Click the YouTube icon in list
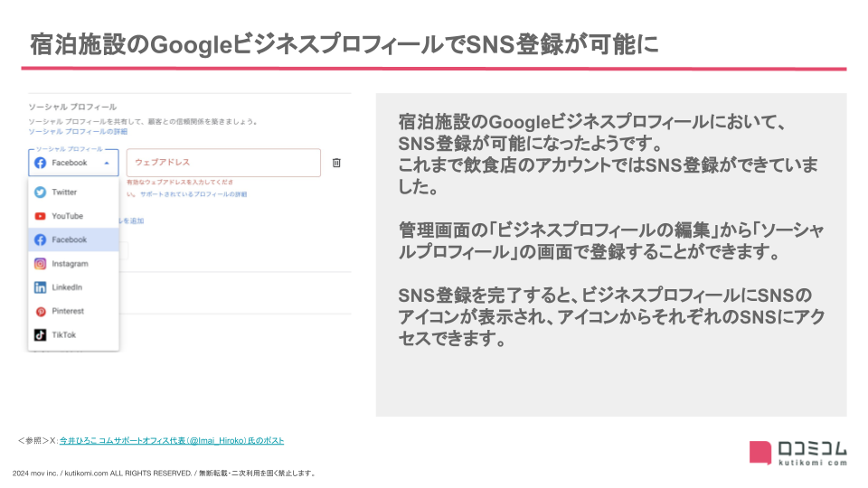868x488 pixels. [40, 216]
